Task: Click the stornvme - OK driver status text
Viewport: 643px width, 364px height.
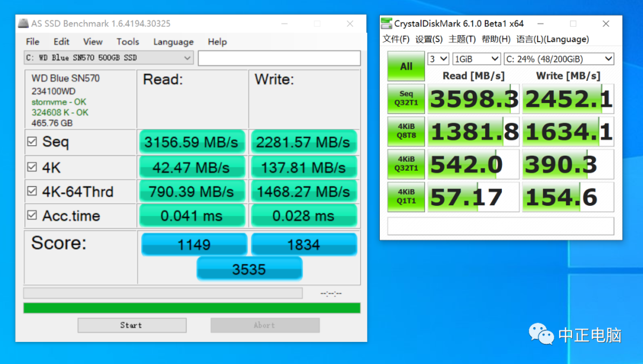Action: click(x=58, y=102)
